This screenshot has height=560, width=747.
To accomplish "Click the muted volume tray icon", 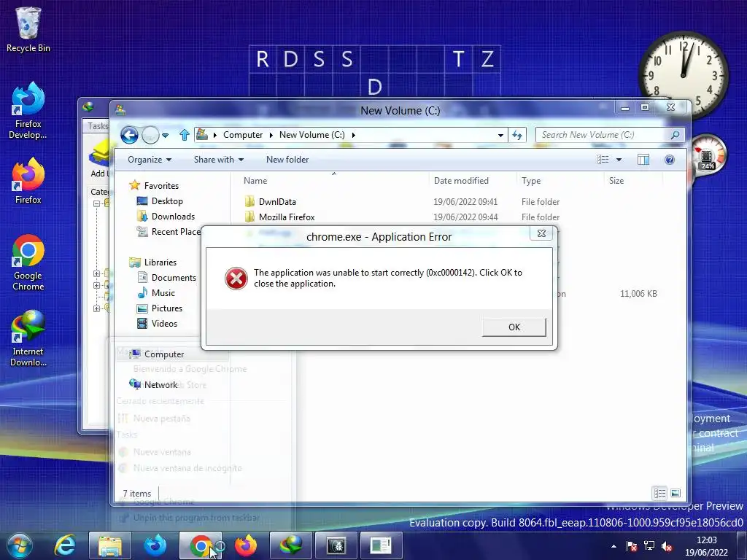I will coord(667,546).
